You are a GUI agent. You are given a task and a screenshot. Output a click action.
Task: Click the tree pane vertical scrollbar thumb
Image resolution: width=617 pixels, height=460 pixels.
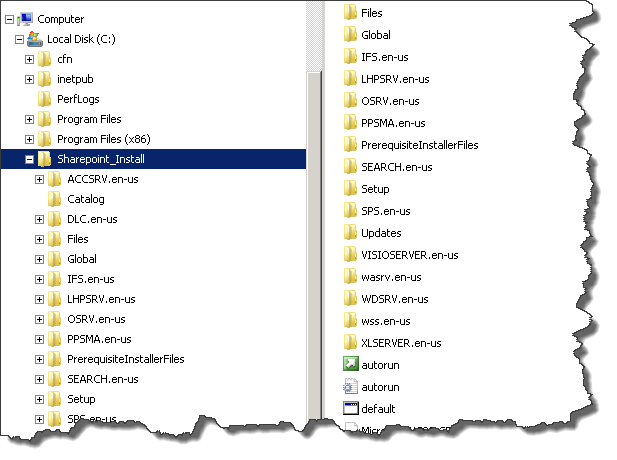coord(314,246)
